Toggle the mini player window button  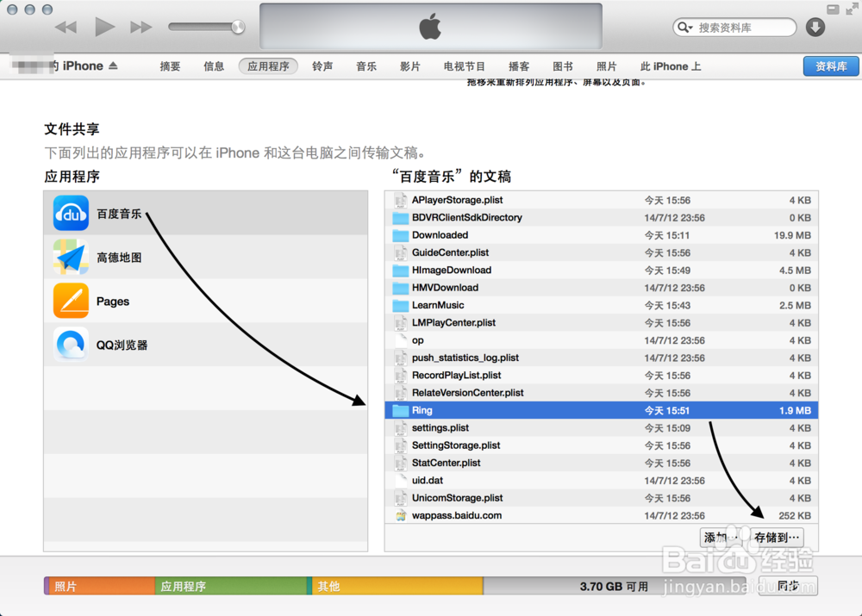[833, 9]
